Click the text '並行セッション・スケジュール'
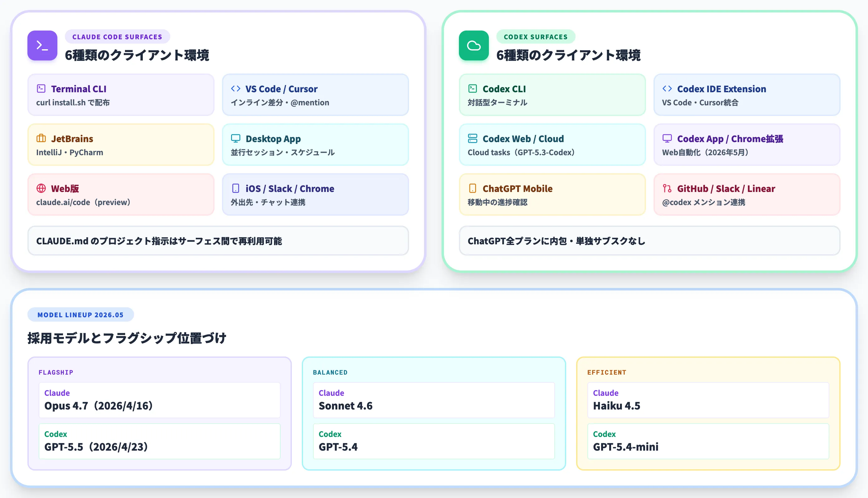This screenshot has width=868, height=498. coord(282,152)
